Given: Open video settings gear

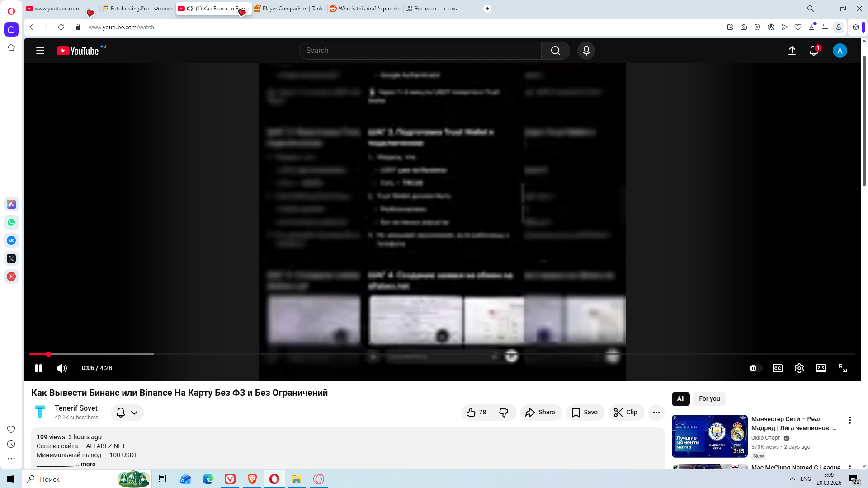Looking at the screenshot, I should tap(799, 368).
